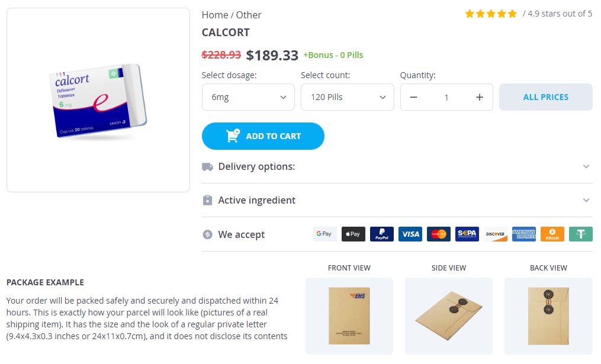The image size is (601, 364).
Task: Open the side view package thumbnail
Action: click(x=449, y=315)
